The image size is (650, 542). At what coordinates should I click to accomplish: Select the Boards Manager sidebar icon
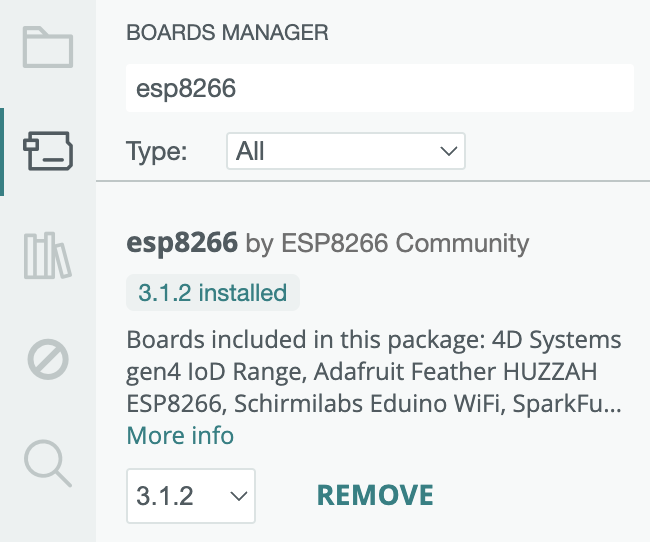click(48, 151)
